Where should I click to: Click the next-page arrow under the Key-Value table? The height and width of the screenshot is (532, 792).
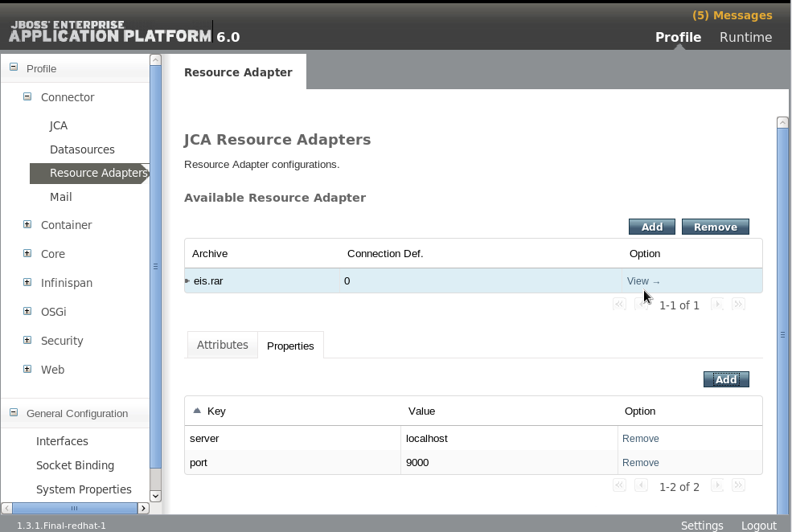(716, 485)
